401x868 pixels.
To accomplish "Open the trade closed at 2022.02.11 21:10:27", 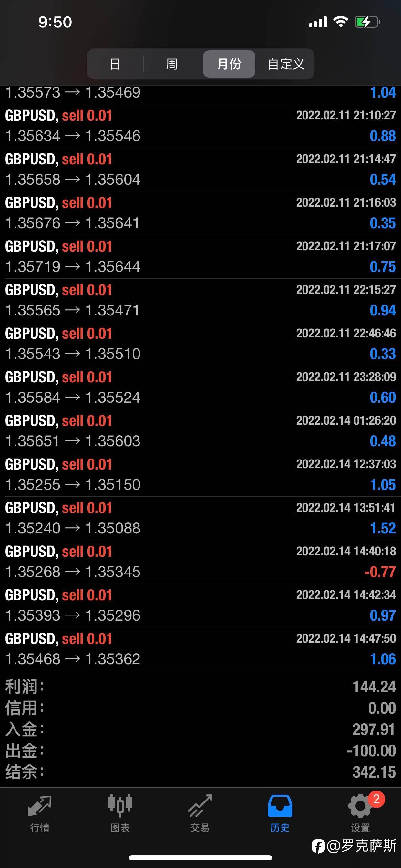I will [200, 126].
